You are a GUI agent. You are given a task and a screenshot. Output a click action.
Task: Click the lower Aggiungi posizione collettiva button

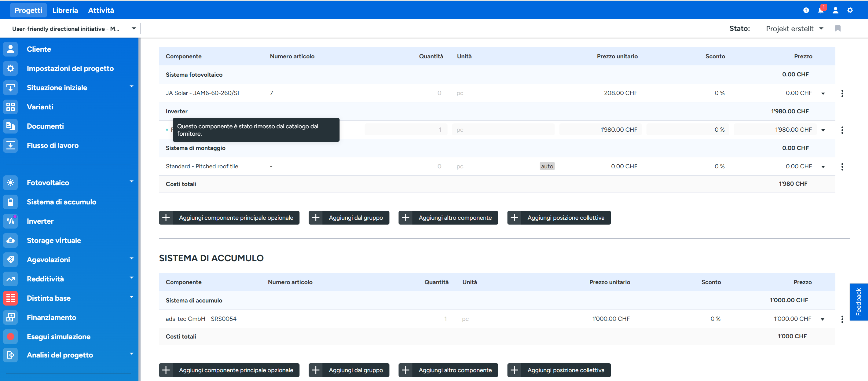(559, 370)
